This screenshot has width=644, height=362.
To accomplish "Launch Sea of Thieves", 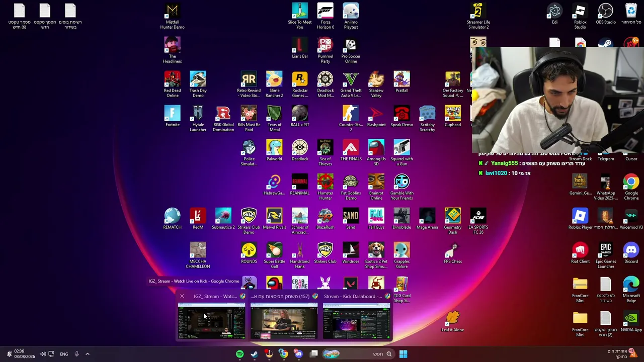I will click(326, 153).
